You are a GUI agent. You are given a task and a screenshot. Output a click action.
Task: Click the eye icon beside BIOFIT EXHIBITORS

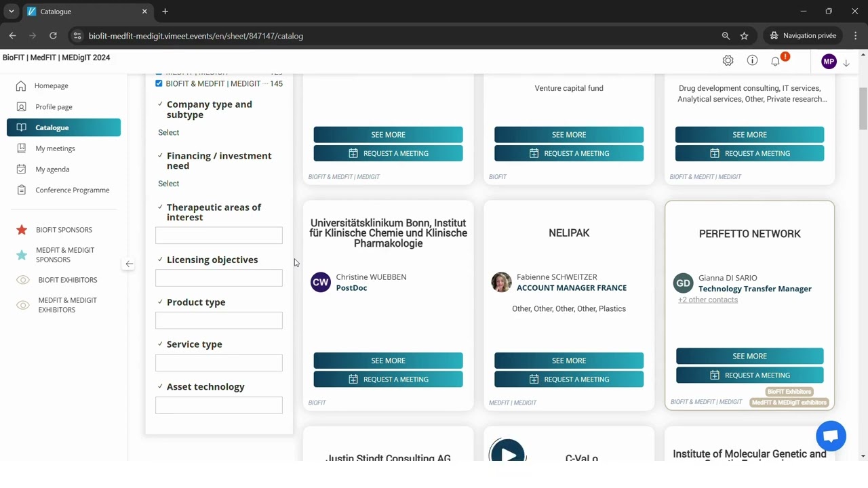22,280
